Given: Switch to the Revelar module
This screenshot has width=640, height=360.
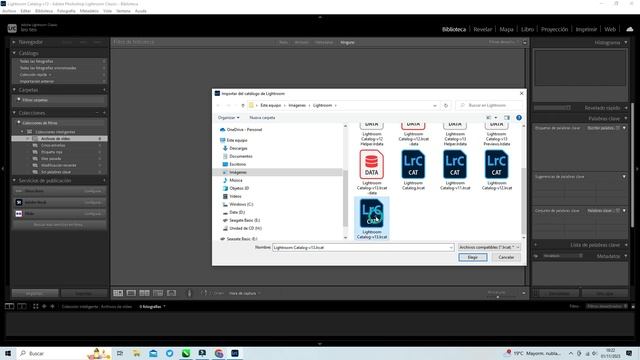Looking at the screenshot, I should pos(482,29).
